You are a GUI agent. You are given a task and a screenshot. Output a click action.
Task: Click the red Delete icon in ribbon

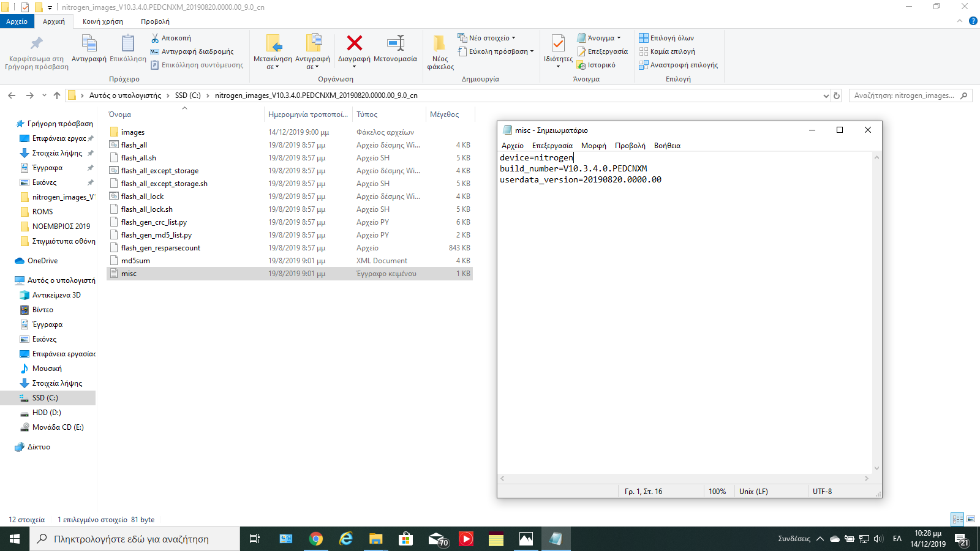click(x=354, y=43)
